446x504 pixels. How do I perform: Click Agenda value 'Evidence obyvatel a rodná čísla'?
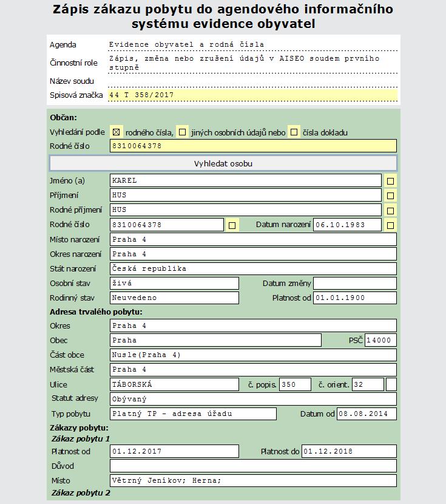tap(186, 44)
